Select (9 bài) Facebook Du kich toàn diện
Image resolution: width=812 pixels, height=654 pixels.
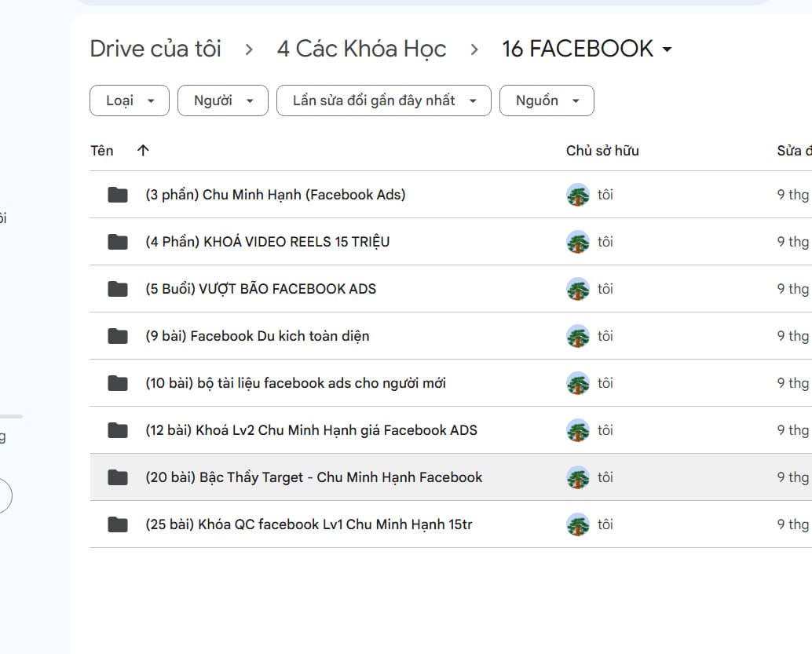(258, 336)
